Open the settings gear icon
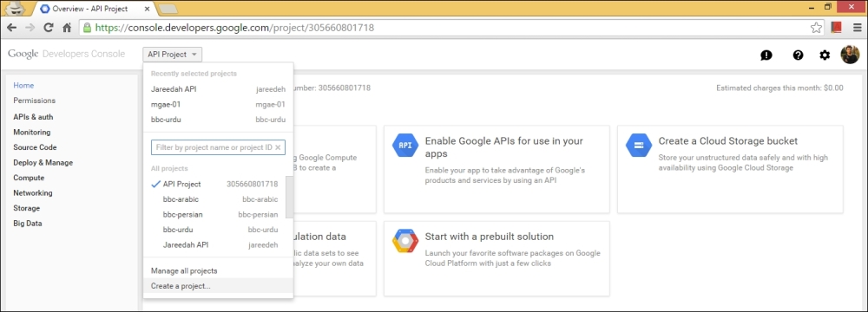 825,55
